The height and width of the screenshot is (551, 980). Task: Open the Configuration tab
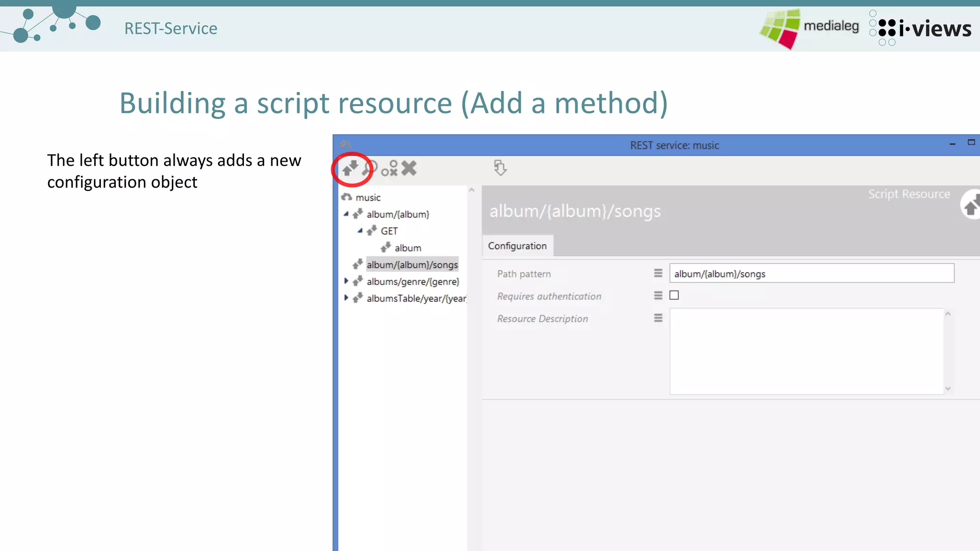pos(517,245)
